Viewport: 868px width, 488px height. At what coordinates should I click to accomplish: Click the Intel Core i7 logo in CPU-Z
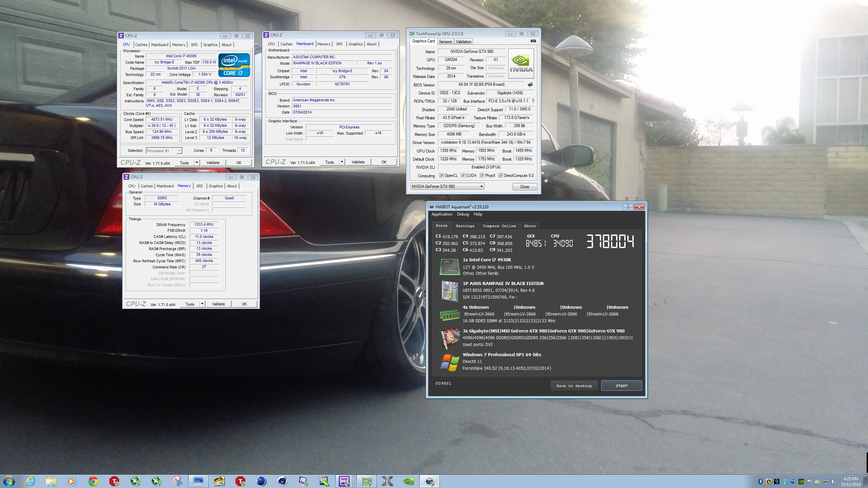coord(234,64)
